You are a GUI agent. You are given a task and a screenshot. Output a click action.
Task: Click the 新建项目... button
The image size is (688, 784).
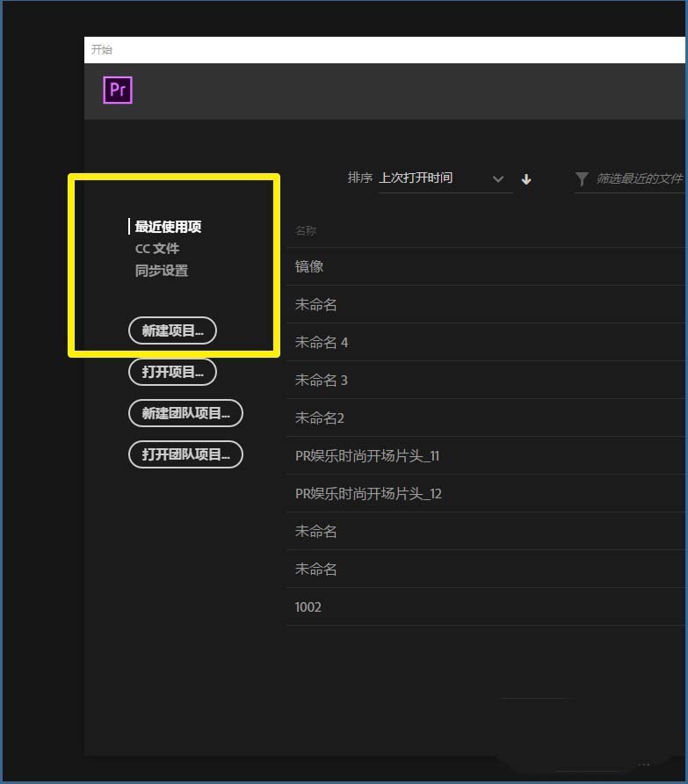click(172, 330)
